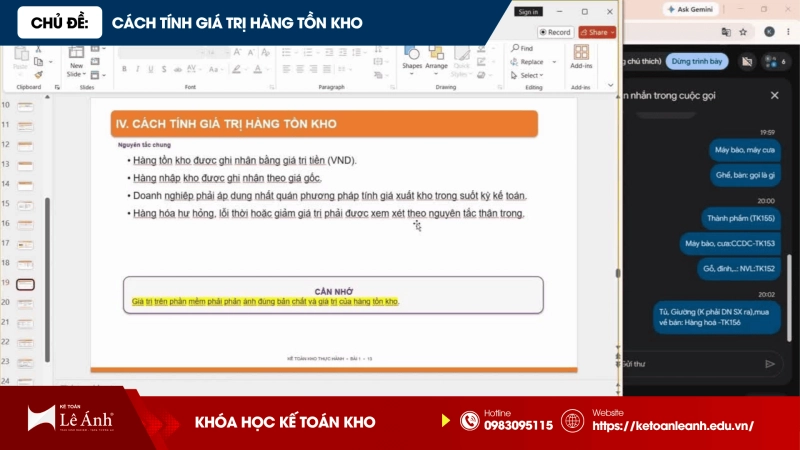Click the Increase Font Size icon
800x450 pixels.
237,52
